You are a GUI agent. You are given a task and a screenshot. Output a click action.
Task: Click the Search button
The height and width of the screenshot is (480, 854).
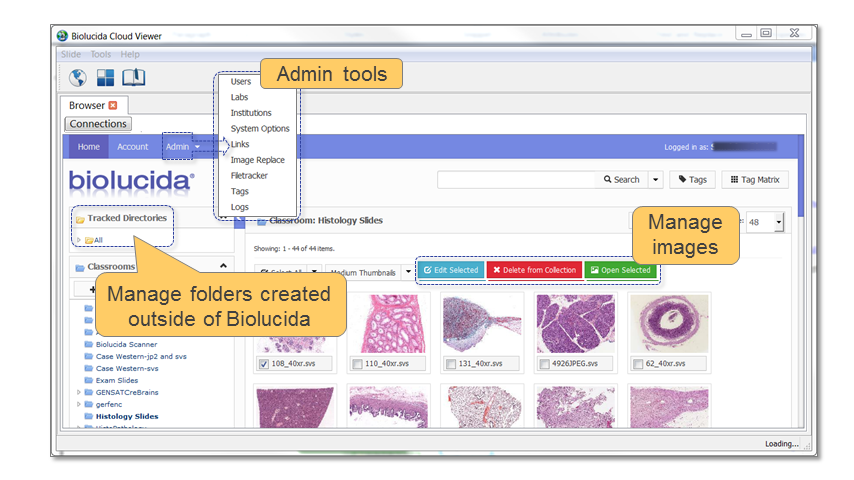(x=621, y=180)
